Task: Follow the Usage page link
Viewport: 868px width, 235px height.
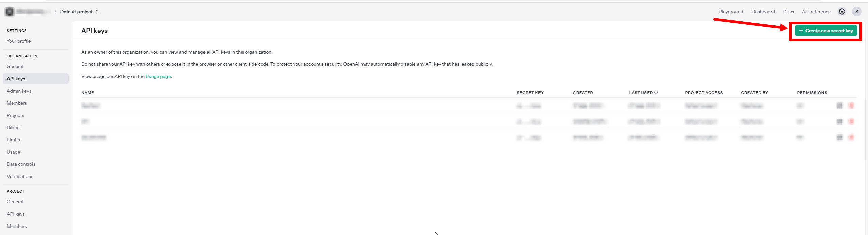Action: [x=158, y=76]
